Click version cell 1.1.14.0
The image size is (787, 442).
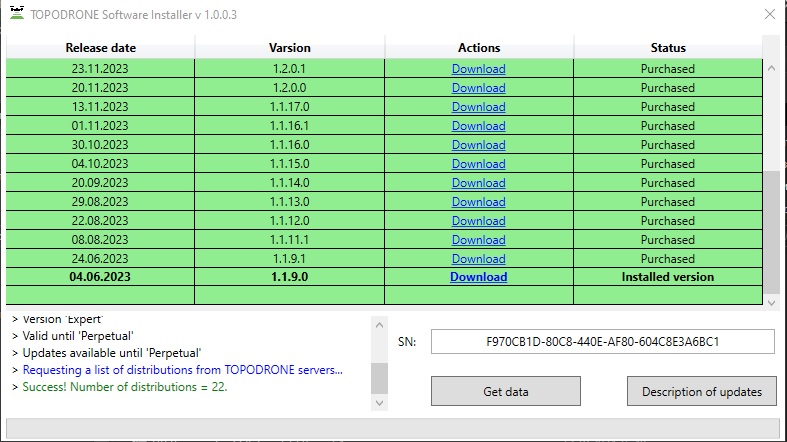click(x=290, y=183)
